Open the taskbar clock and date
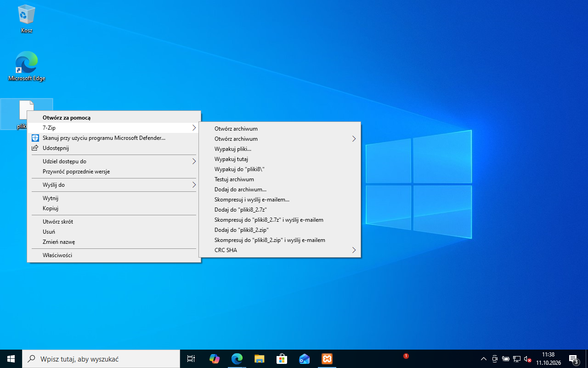Viewport: 588px width, 368px height. tap(548, 359)
